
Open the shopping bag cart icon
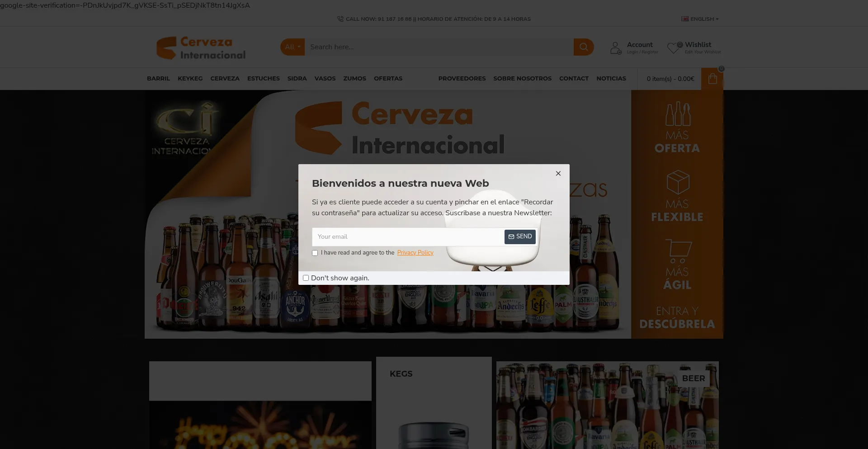tap(712, 79)
